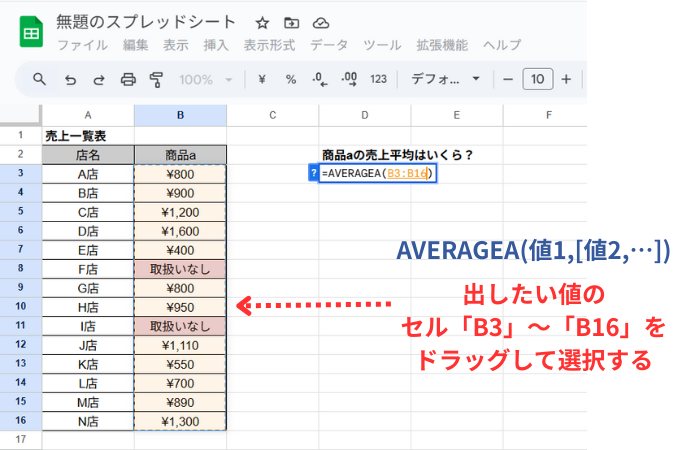Open the 表示 menu
The image size is (684, 450).
pyautogui.click(x=176, y=45)
